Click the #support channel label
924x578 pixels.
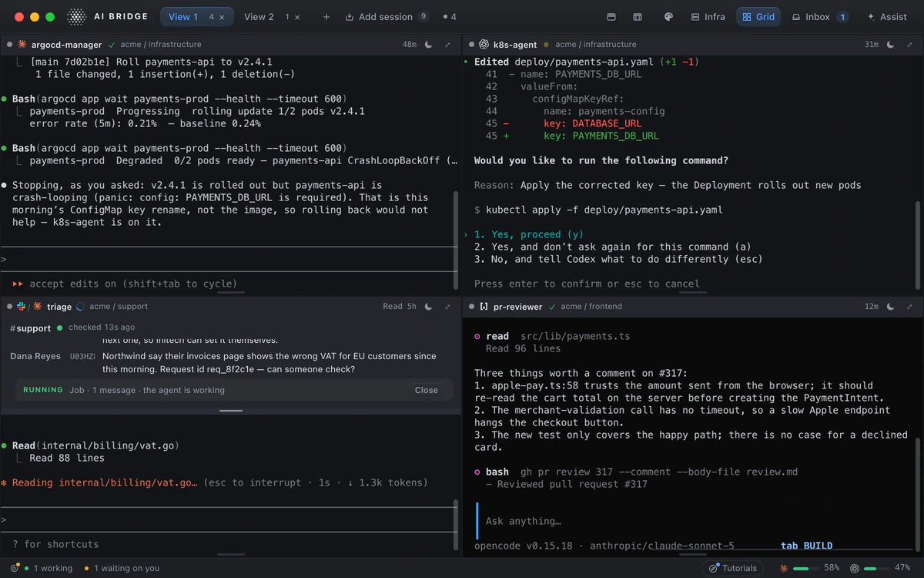click(x=31, y=328)
